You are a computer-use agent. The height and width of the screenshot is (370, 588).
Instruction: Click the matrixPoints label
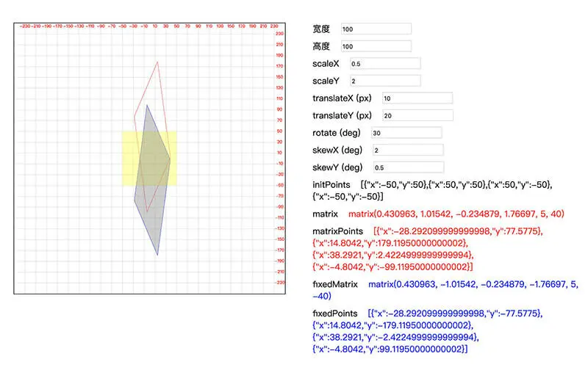tap(337, 231)
